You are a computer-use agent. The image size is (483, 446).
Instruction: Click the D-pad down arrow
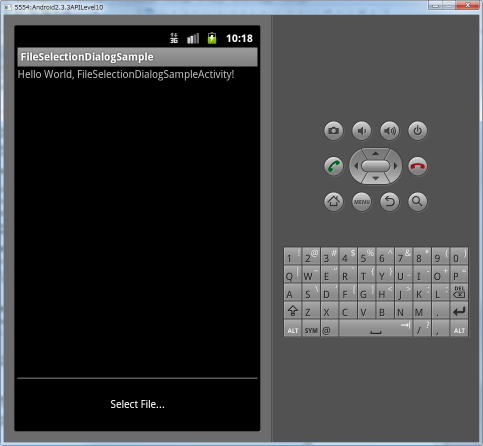pyautogui.click(x=375, y=178)
